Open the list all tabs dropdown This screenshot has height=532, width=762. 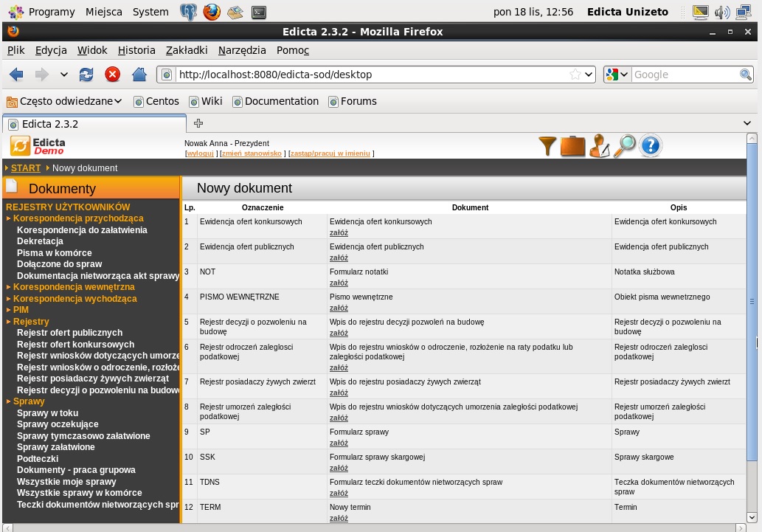[747, 123]
